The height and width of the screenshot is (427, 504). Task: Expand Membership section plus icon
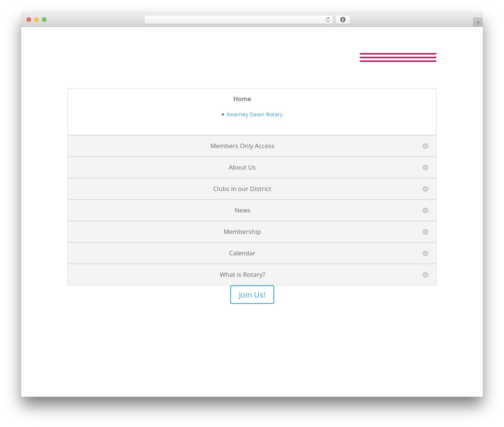[x=425, y=232]
